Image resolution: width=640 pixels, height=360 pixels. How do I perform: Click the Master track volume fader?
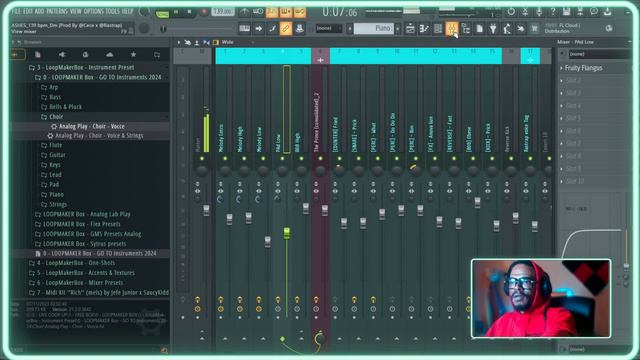click(x=206, y=210)
